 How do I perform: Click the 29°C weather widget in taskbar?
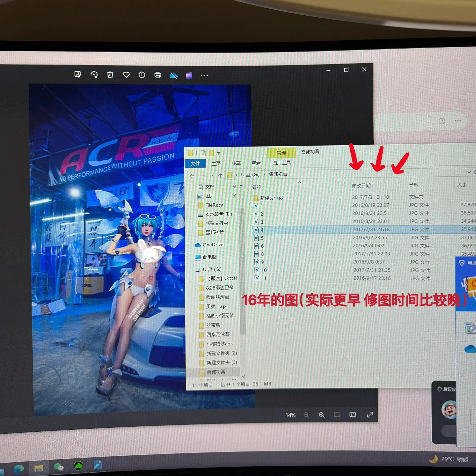[x=449, y=459]
